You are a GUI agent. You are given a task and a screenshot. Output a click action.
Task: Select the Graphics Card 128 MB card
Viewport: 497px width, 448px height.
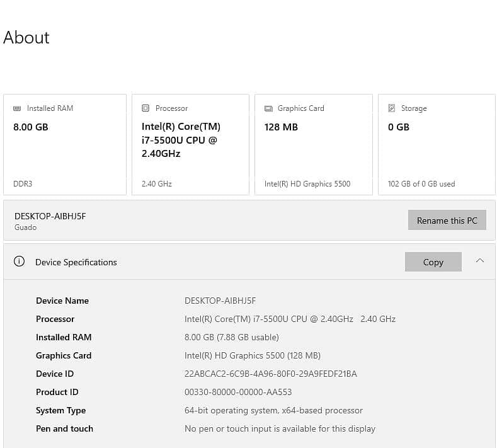(314, 144)
